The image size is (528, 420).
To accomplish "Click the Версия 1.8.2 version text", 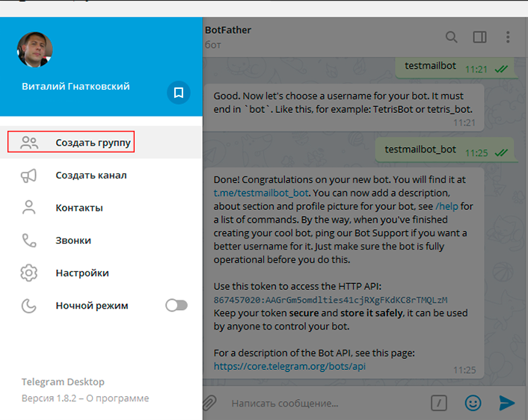I will [49, 398].
